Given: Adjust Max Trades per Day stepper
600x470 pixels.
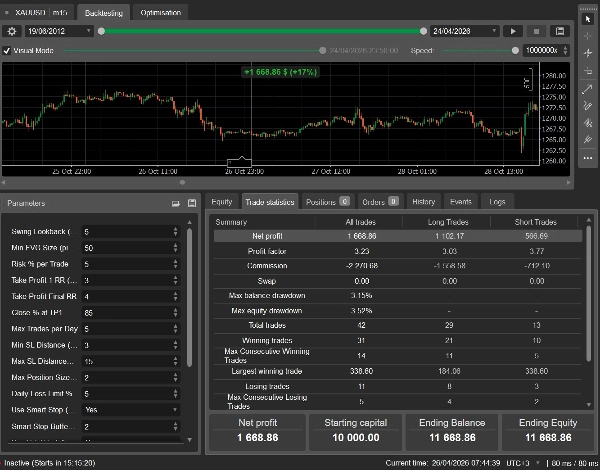Looking at the screenshot, I should [x=175, y=329].
